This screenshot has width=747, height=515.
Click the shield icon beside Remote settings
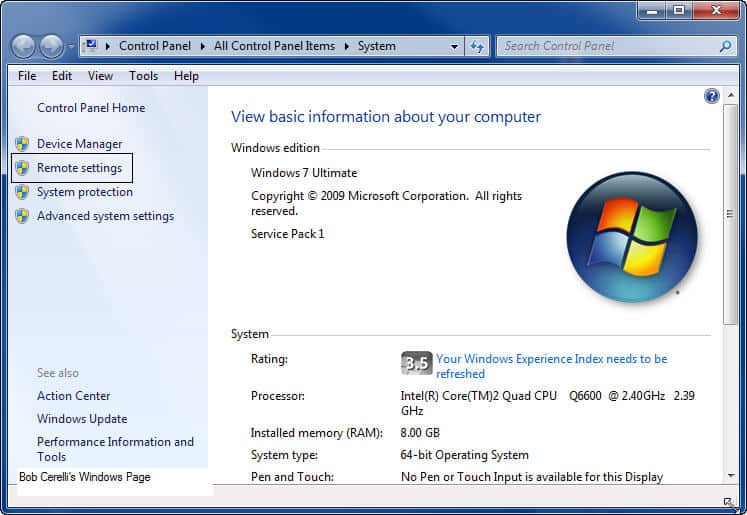coord(22,168)
